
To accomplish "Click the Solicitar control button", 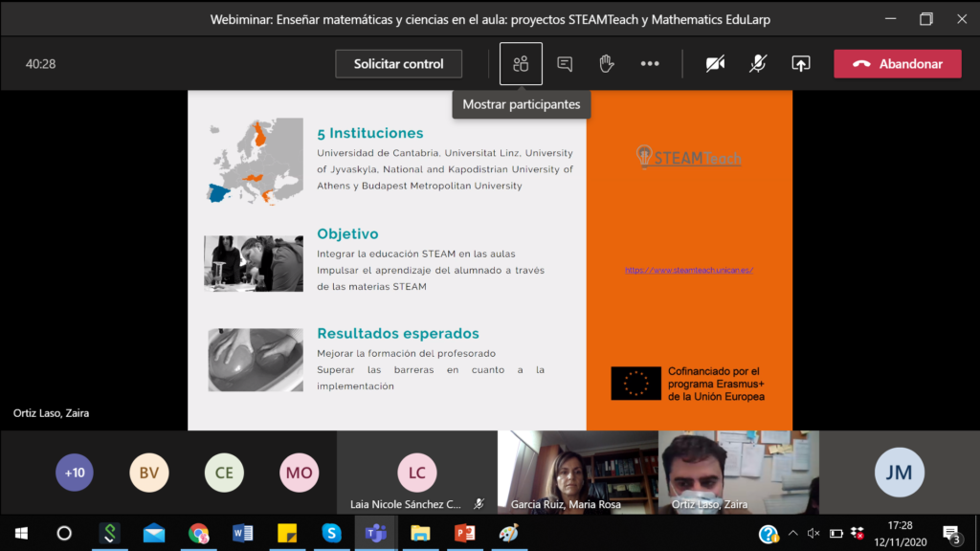I will pos(398,64).
